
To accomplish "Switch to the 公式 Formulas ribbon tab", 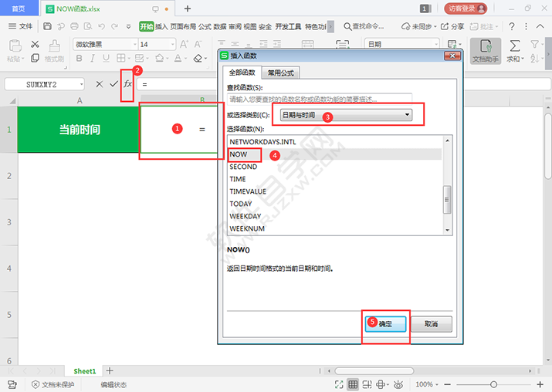I will 205,26.
